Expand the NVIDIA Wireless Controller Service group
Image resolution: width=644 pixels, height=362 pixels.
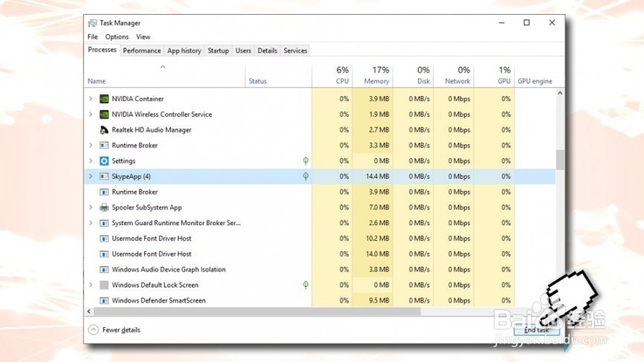coord(91,114)
